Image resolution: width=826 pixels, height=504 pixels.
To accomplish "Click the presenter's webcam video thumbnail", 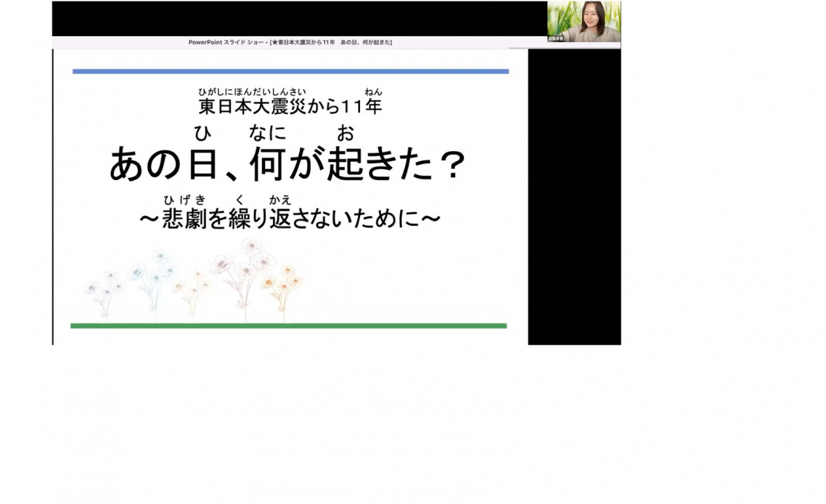I will 584,19.
